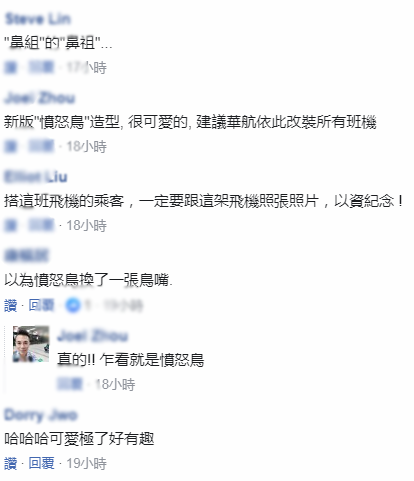The image size is (414, 481).
Task: Click 18小時 timestamp under Elliot Liu's comment
Action: click(x=87, y=226)
